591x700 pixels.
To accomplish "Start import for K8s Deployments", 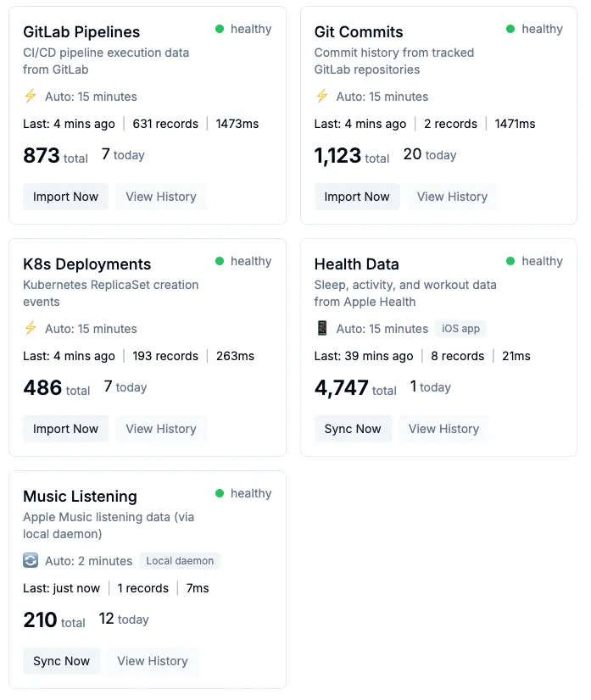I will tap(65, 429).
